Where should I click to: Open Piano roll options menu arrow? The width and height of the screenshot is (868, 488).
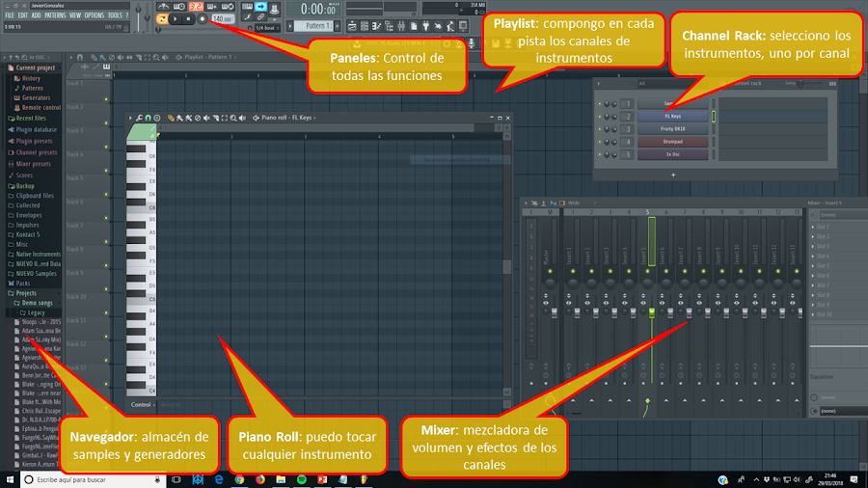130,118
